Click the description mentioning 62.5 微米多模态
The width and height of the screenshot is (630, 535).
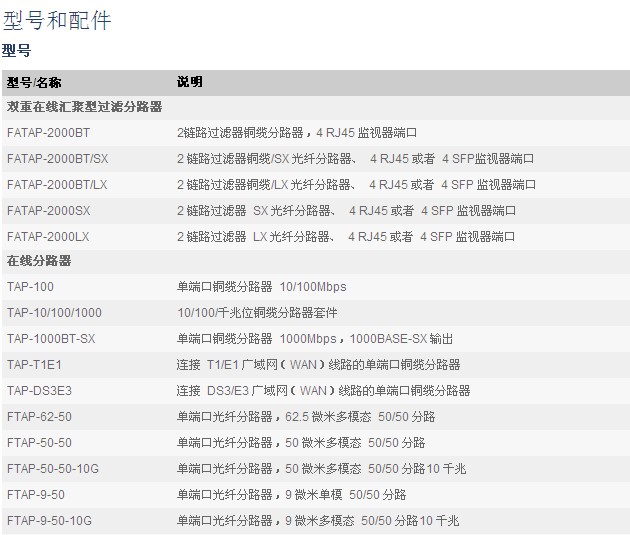click(x=306, y=417)
